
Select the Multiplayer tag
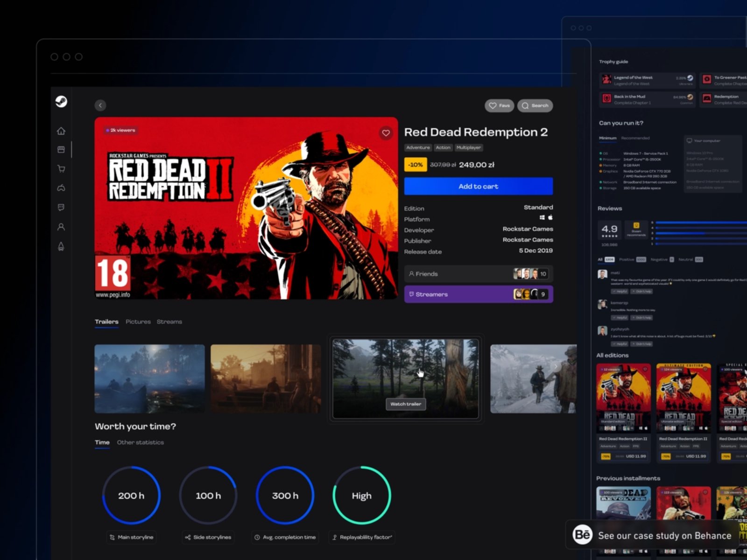click(469, 147)
